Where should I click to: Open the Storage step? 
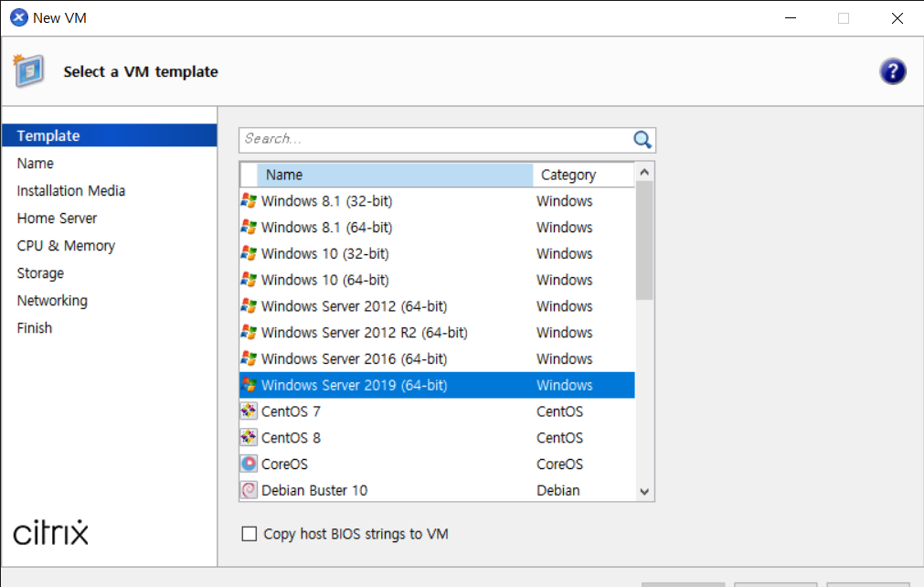[40, 273]
